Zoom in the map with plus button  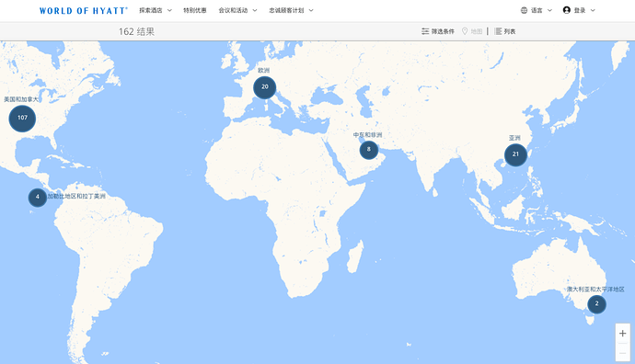[623, 334]
